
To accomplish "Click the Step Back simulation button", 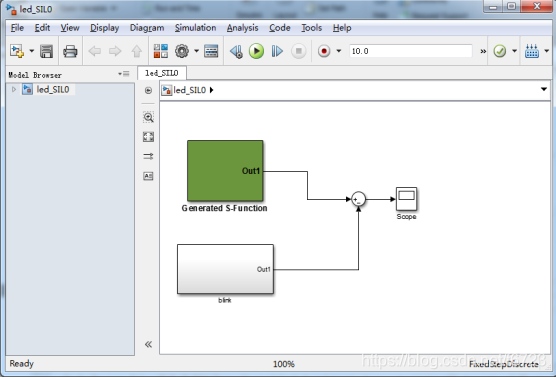I will pos(236,51).
